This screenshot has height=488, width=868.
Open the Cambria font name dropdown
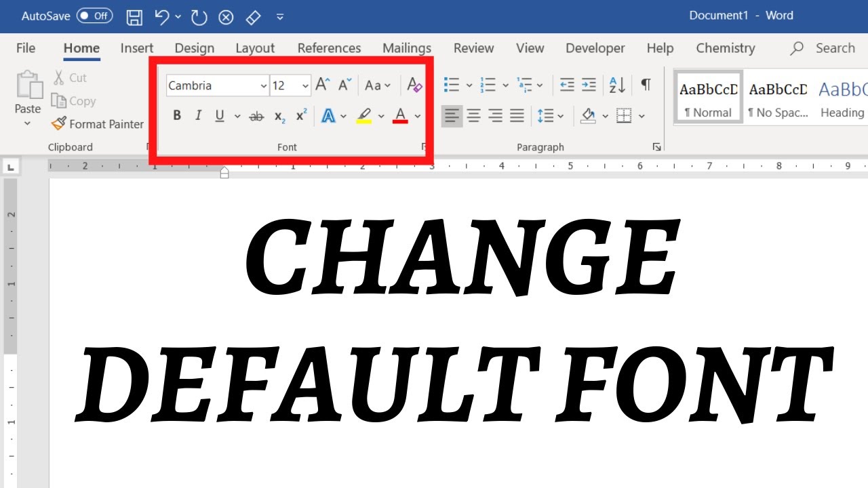[264, 85]
